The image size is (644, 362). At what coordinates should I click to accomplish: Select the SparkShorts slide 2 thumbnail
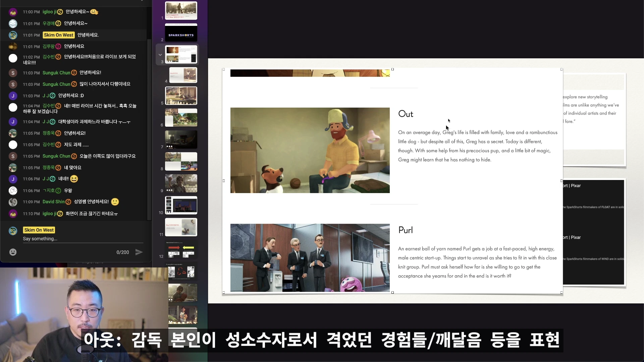[x=181, y=33]
